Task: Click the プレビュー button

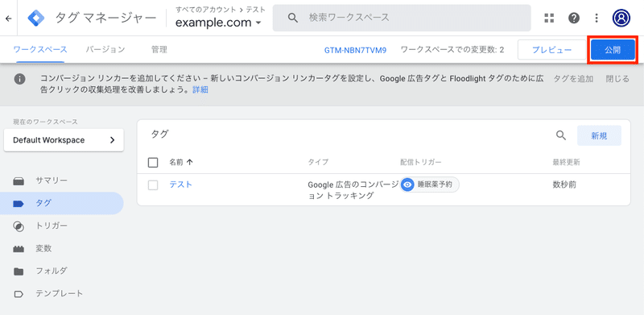Action: (x=551, y=50)
